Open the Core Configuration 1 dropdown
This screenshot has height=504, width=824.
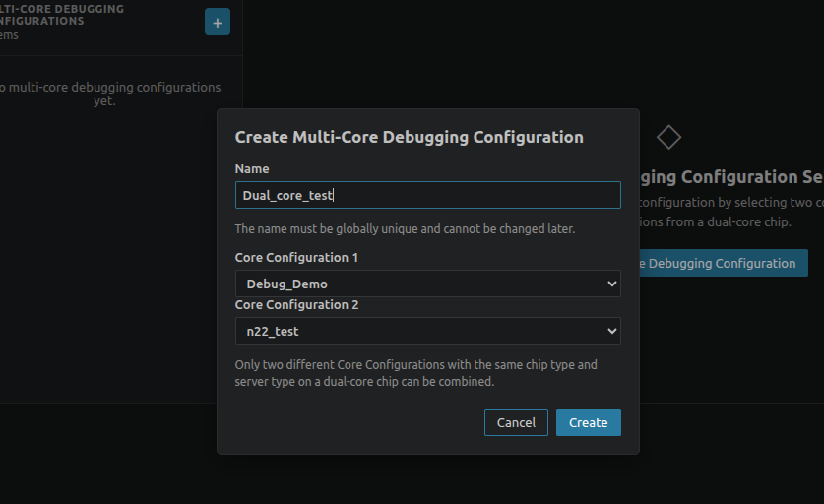[428, 283]
